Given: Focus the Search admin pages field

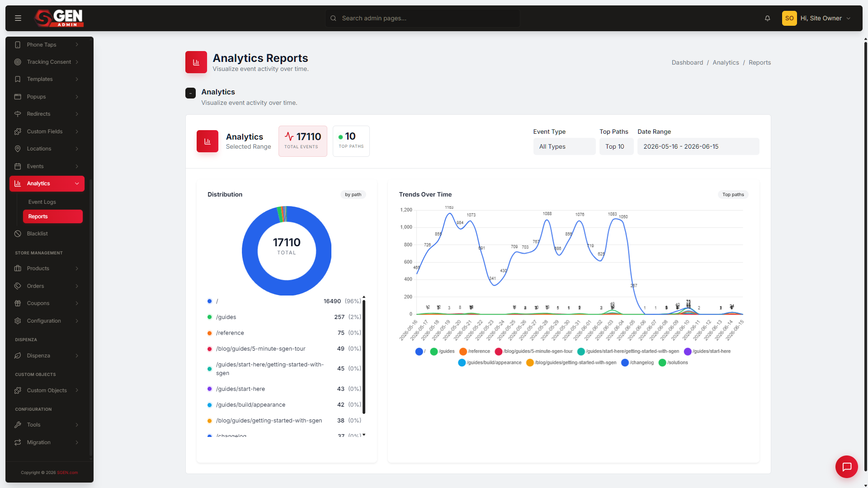Looking at the screenshot, I should (x=423, y=18).
